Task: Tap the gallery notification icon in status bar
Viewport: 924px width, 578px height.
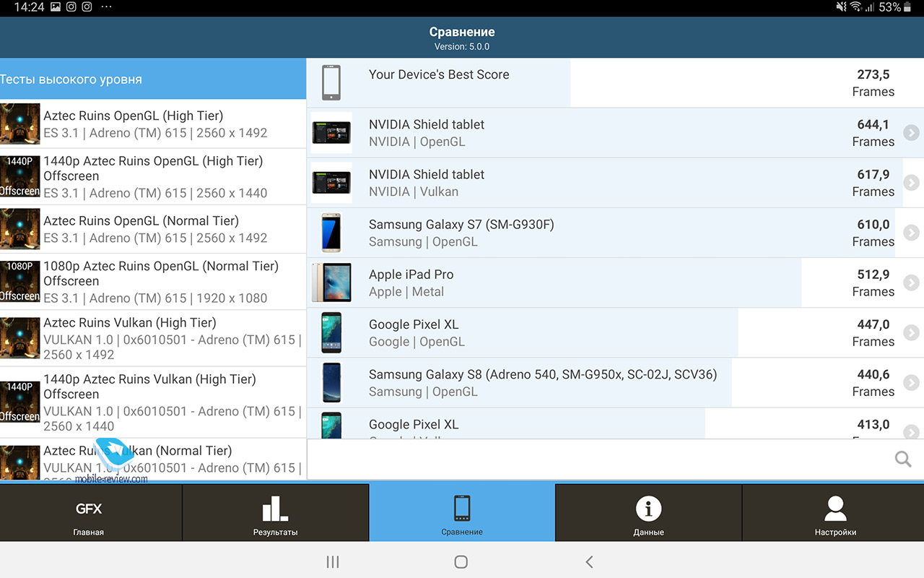Action: (x=56, y=7)
